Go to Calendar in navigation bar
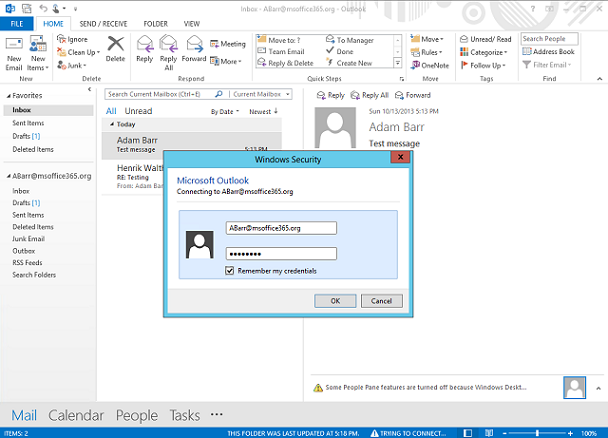Viewport: 608px width, 438px height. (x=76, y=415)
